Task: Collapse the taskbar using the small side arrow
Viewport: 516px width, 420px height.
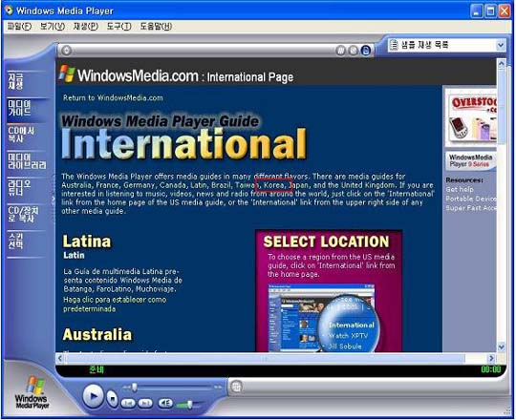Action: click(x=53, y=199)
